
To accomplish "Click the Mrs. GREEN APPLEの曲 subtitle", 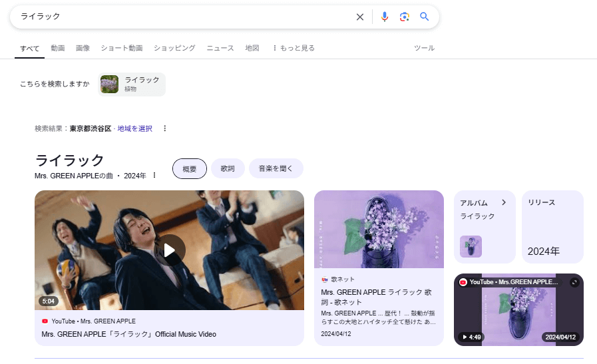I will tap(74, 176).
